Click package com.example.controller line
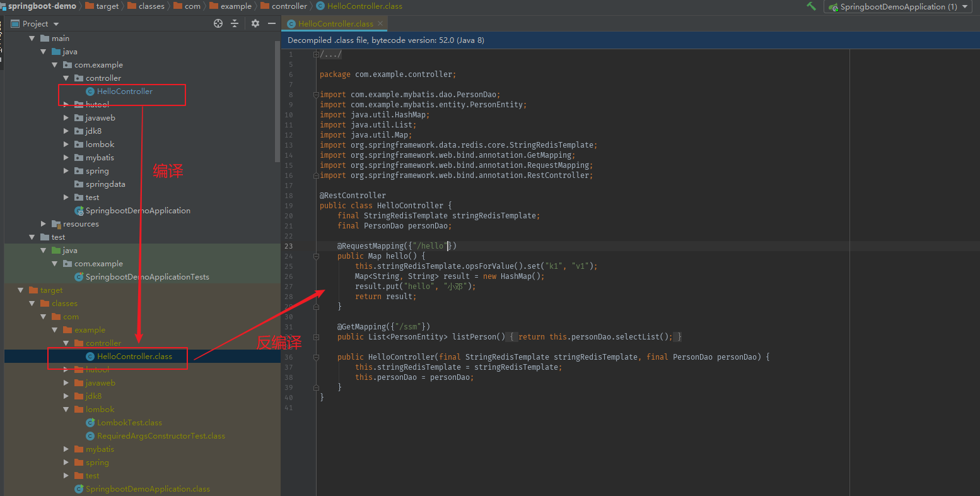The width and height of the screenshot is (980, 496). coord(387,74)
